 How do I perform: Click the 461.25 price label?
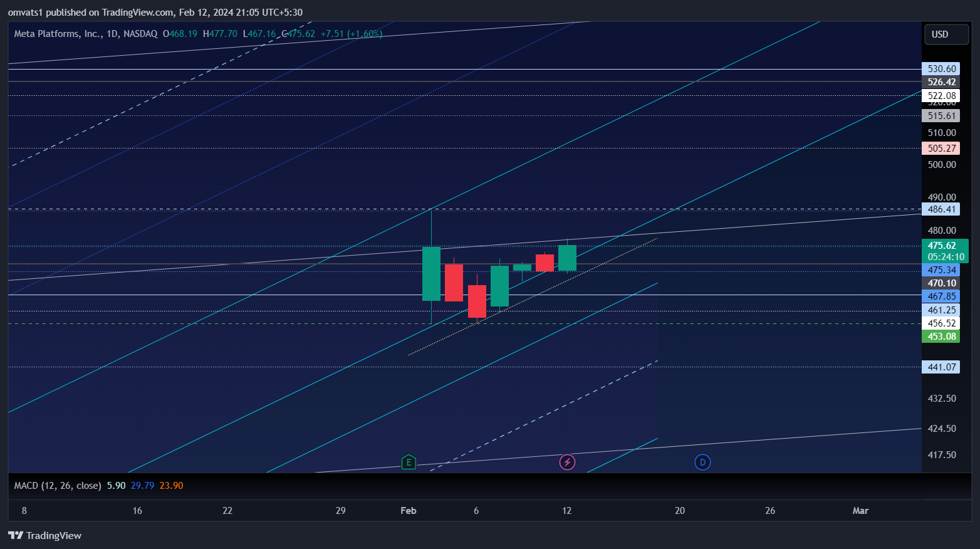[941, 310]
